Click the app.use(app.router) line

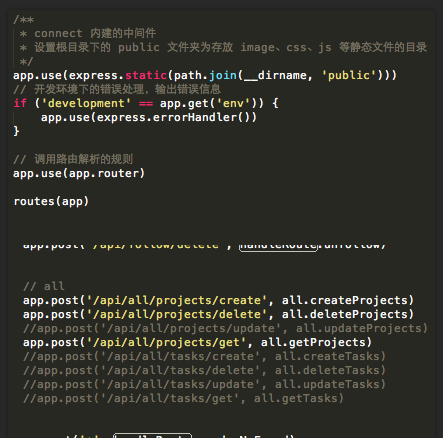79,173
